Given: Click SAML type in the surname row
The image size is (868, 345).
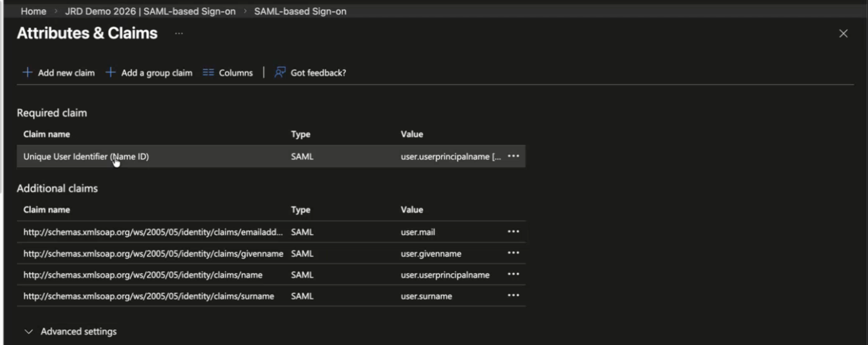Looking at the screenshot, I should (302, 296).
